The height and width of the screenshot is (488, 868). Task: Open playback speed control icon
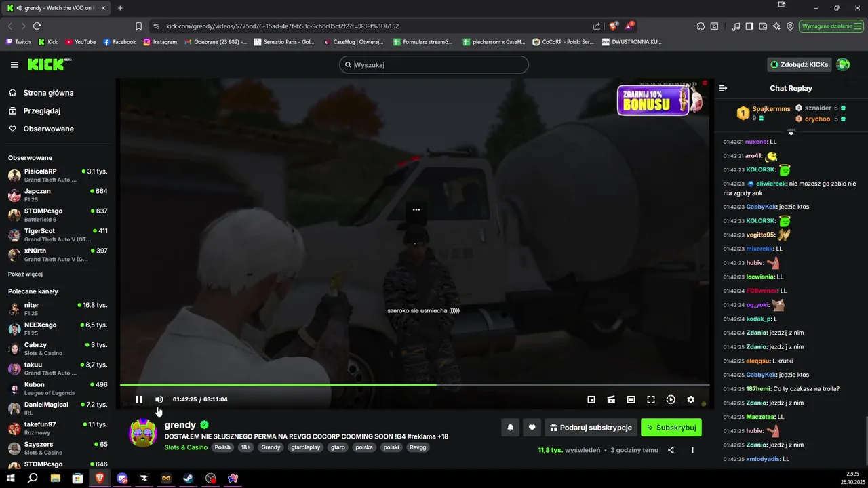[x=671, y=399]
